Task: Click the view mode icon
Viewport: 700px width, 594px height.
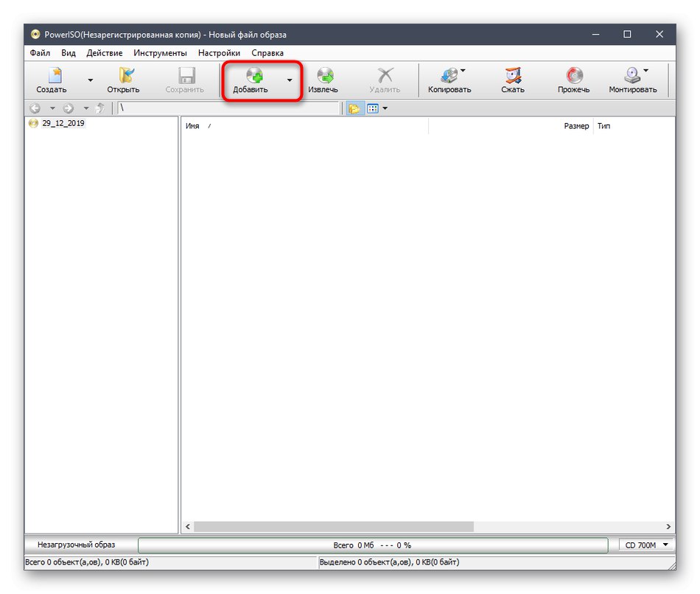Action: point(372,108)
